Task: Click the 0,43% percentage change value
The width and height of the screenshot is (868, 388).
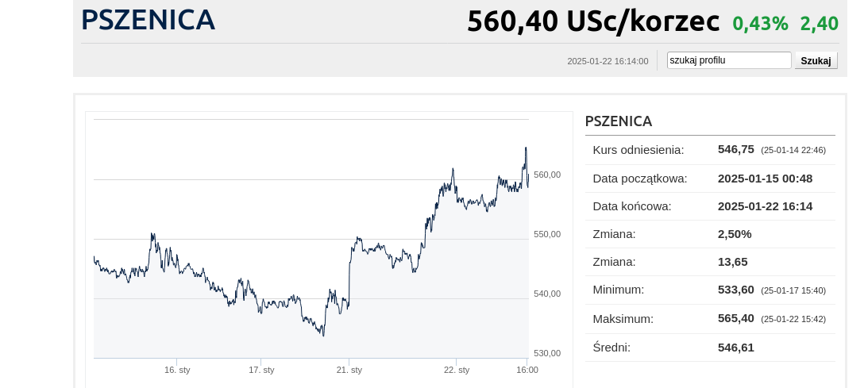Action: click(760, 24)
